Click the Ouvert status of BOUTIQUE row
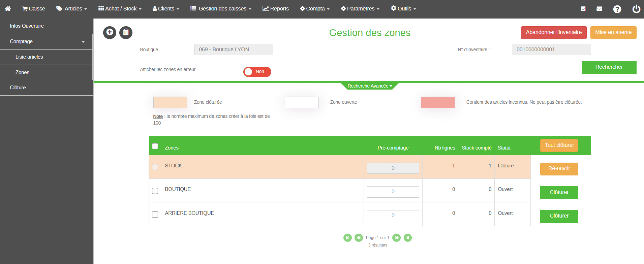The image size is (644, 264). [x=505, y=189]
